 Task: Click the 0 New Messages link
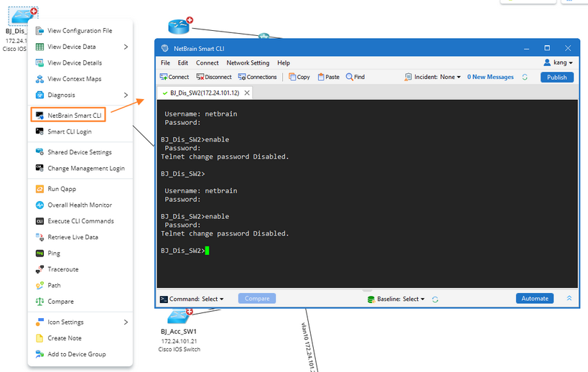coord(490,77)
